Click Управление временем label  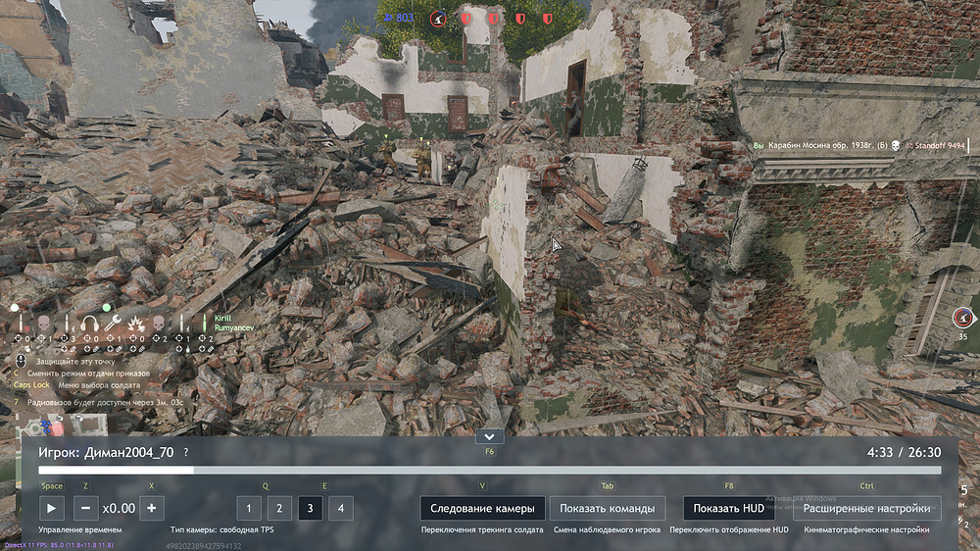pos(80,529)
